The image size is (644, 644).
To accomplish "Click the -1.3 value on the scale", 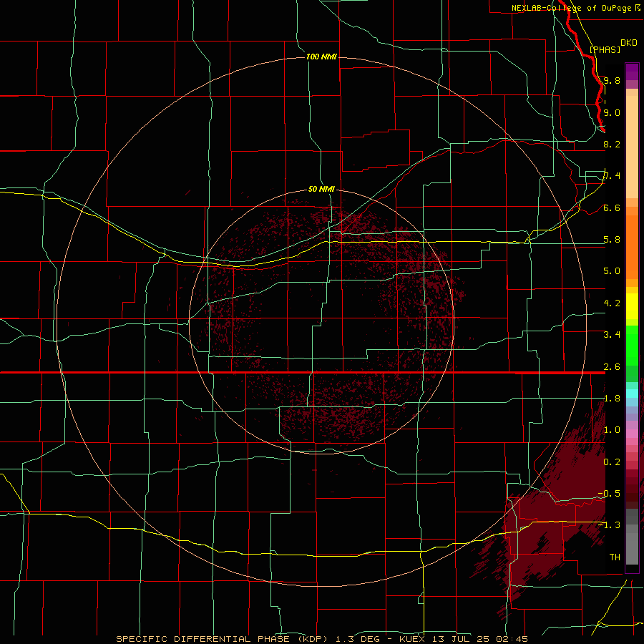I will coord(609,525).
